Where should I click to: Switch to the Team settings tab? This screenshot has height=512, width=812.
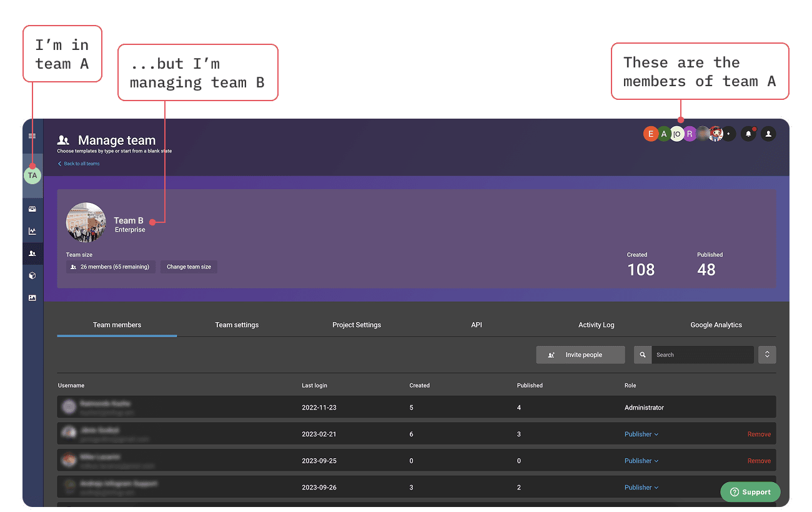(x=237, y=325)
